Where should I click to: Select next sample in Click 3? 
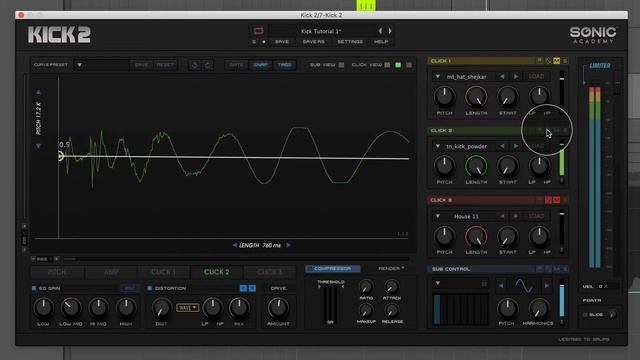point(516,216)
